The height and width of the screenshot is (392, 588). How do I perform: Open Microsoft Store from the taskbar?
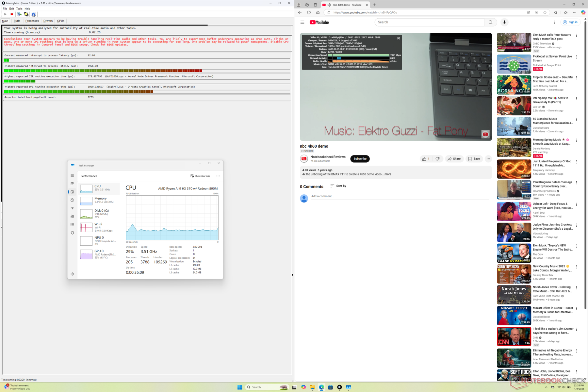331,387
